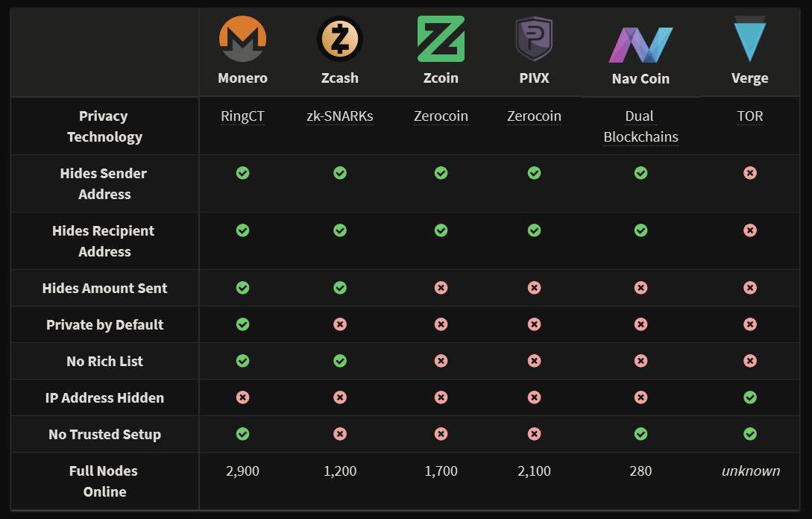Screen dimensions: 812x519
Task: Click Zcoin's IP Address Hidden cross icon
Action: click(441, 397)
